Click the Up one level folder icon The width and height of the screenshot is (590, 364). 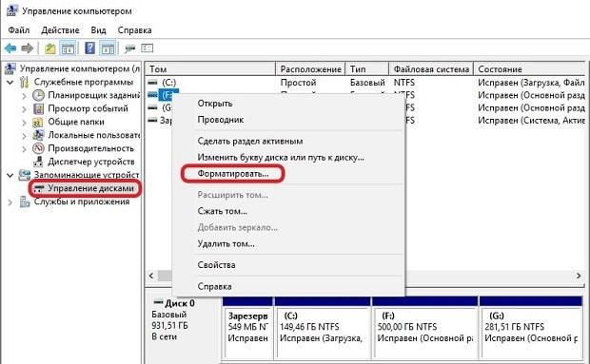coord(50,48)
